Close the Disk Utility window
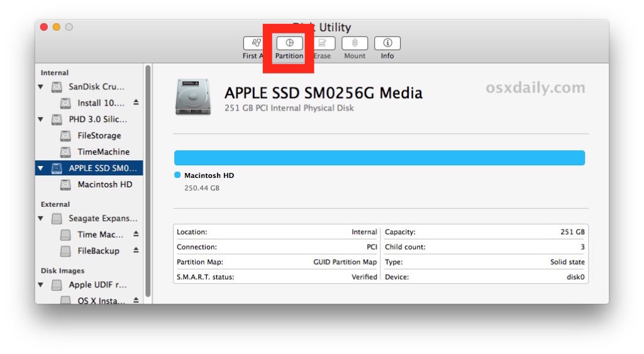This screenshot has height=354, width=644. click(x=44, y=27)
